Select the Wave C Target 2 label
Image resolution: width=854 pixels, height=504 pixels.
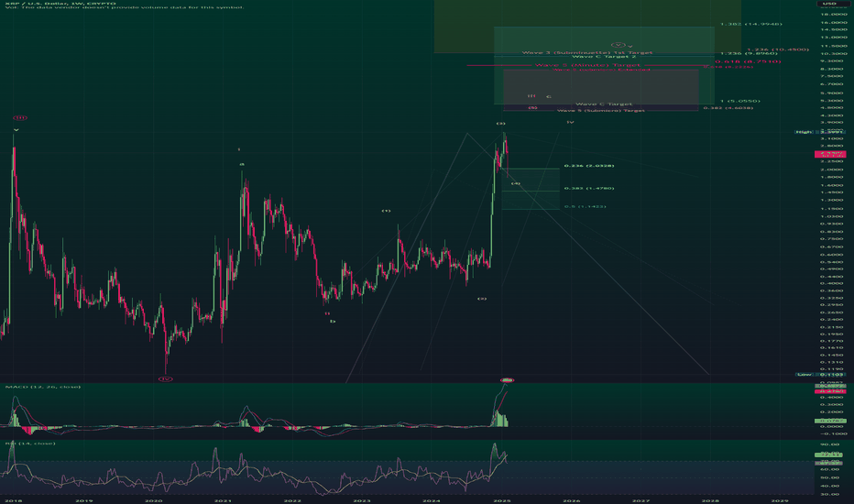coord(604,56)
